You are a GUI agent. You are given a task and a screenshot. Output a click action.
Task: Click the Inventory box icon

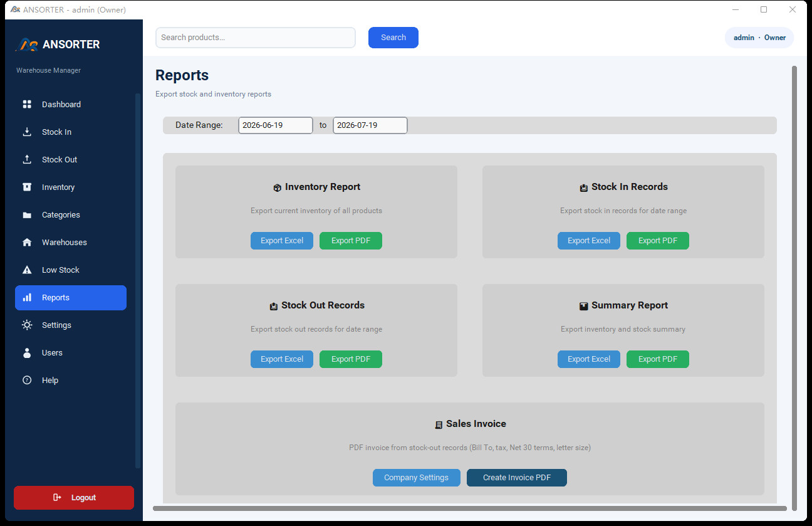[27, 187]
